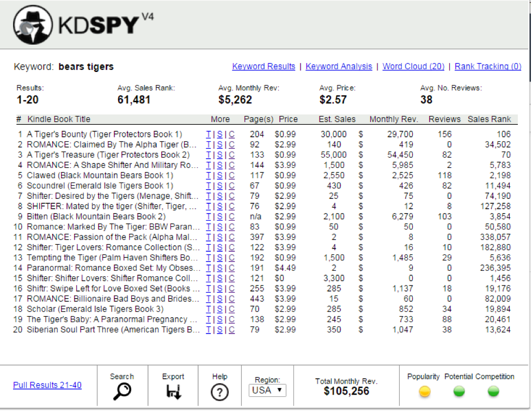
Task: Sort by the Est. Sales column header
Action: (337, 119)
